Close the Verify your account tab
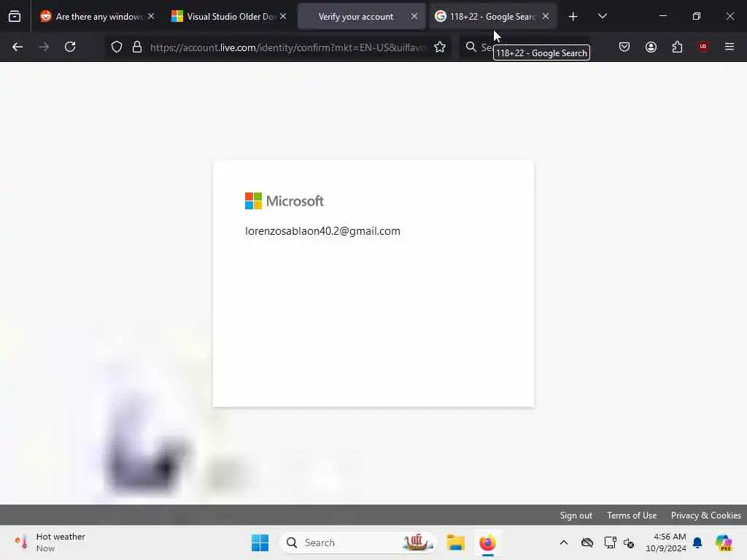This screenshot has height=560, width=747. pyautogui.click(x=414, y=16)
